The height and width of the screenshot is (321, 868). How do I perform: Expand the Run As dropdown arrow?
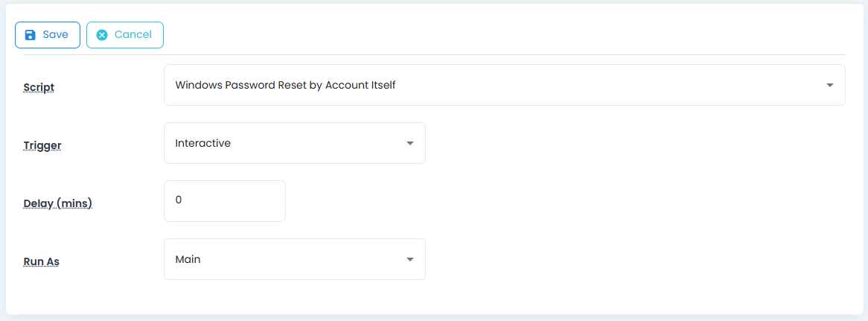[x=409, y=259]
